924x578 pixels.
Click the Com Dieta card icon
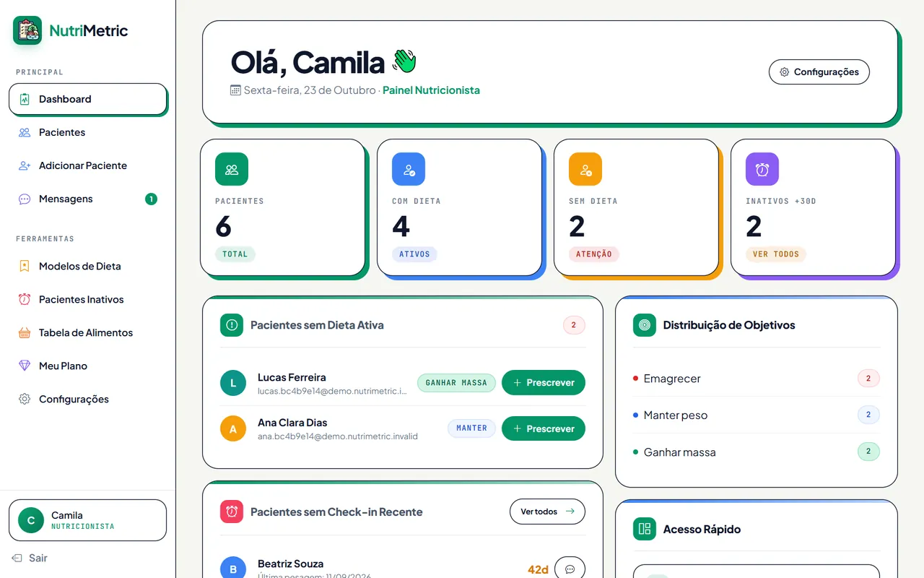[x=409, y=169]
